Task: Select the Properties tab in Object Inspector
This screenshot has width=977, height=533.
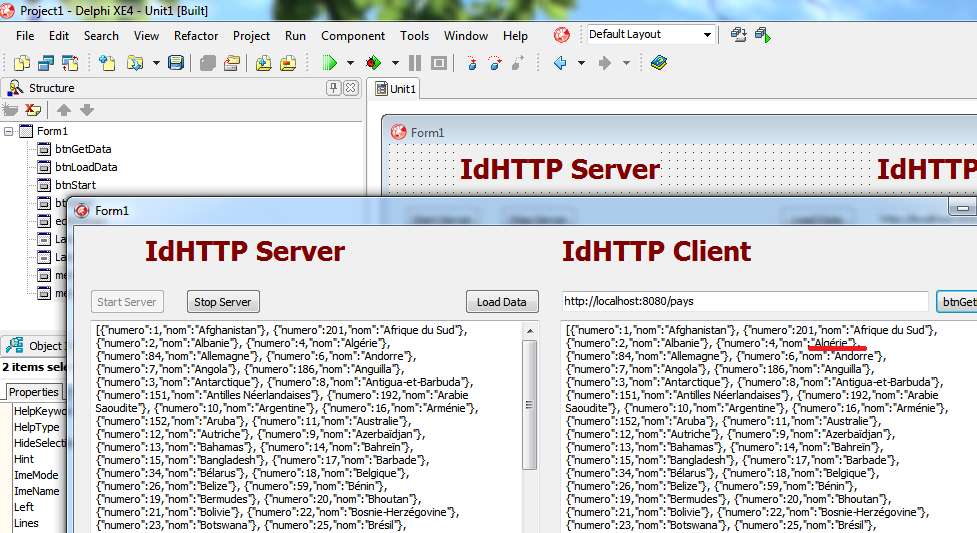Action: pyautogui.click(x=34, y=392)
